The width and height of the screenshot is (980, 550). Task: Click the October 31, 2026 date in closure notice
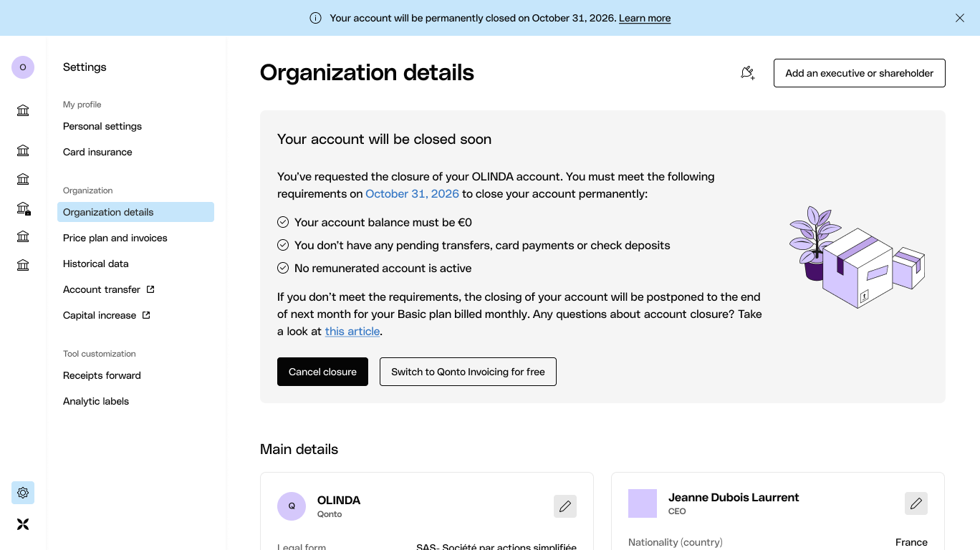[412, 193]
